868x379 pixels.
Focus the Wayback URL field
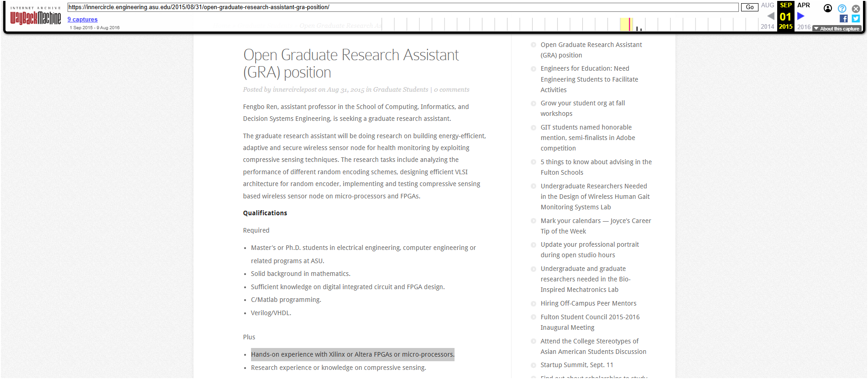(x=403, y=7)
